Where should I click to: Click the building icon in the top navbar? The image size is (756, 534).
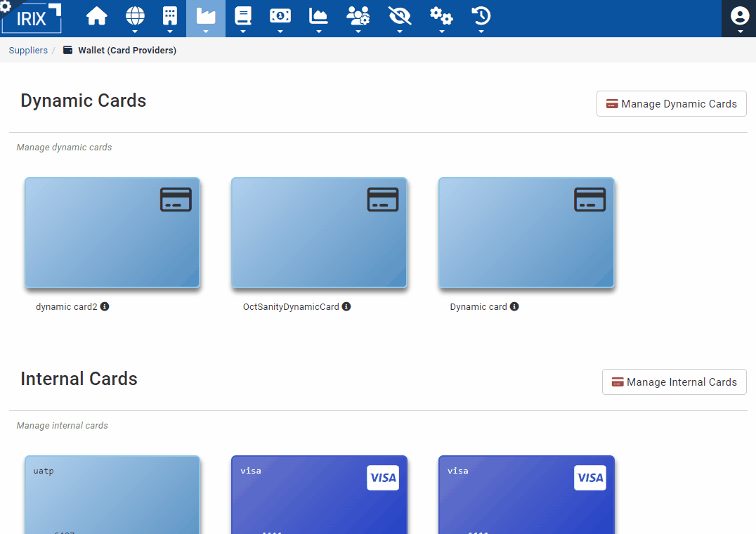click(x=170, y=14)
